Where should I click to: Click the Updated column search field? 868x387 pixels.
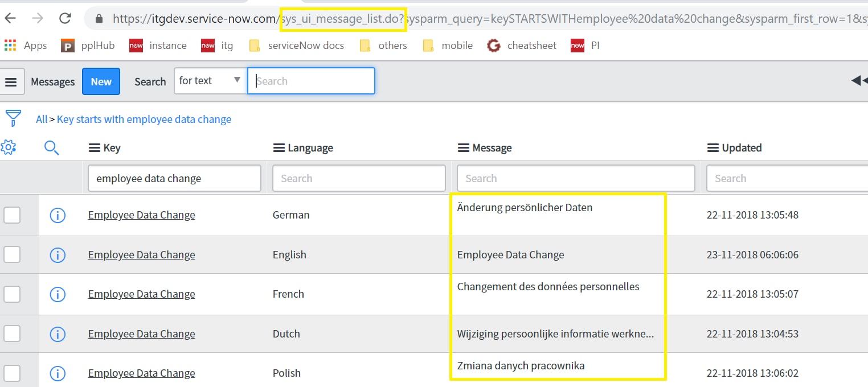click(x=787, y=178)
